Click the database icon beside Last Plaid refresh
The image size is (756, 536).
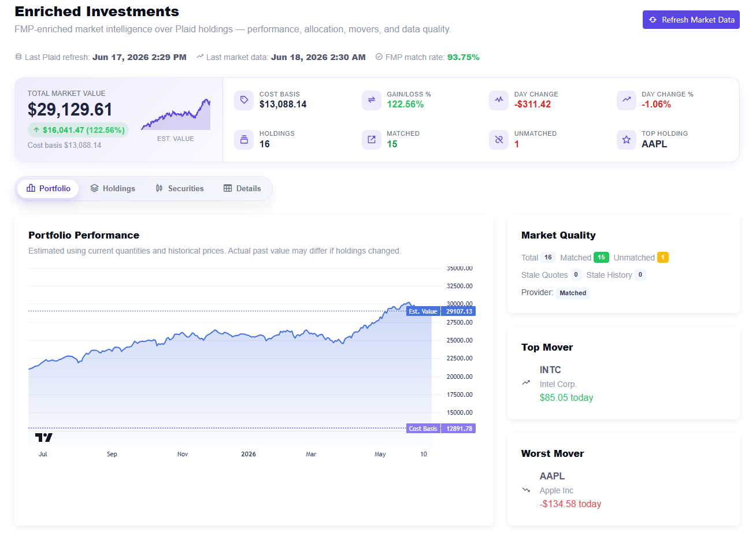18,57
